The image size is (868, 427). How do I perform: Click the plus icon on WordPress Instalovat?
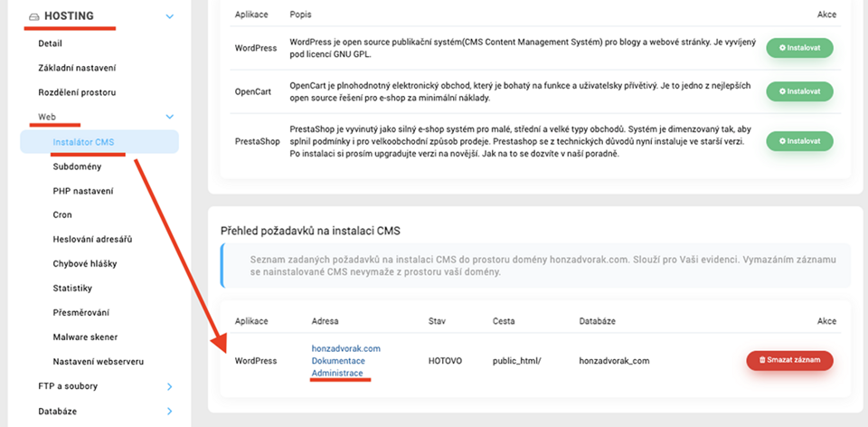pos(782,48)
